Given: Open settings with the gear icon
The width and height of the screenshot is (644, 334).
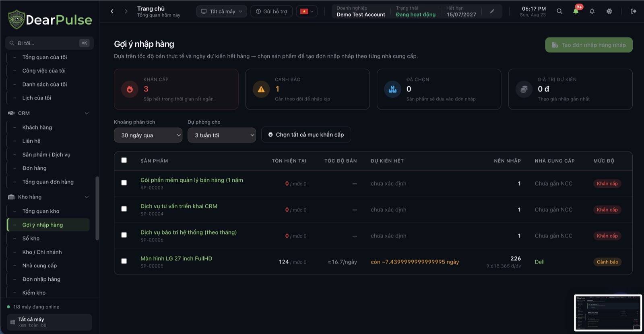Looking at the screenshot, I should (609, 11).
